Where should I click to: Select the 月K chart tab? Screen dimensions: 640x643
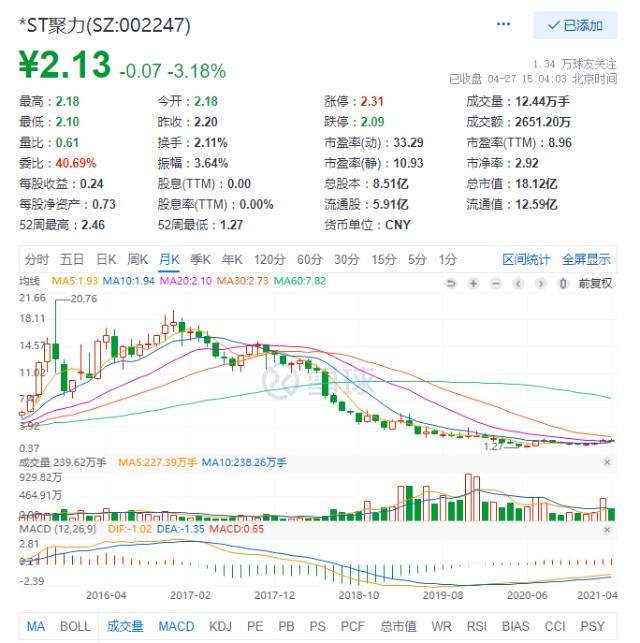[x=169, y=260]
